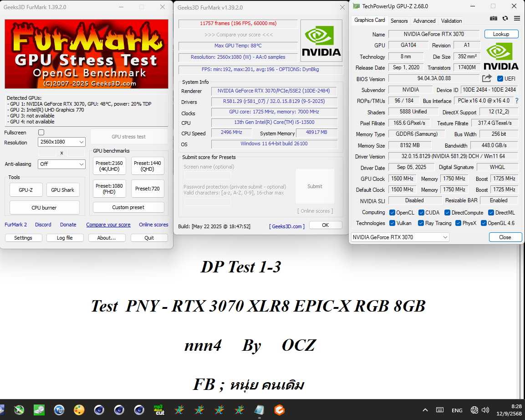Expand the Resolution 2560x1080 dropdown
This screenshot has height=420, width=525.
pos(61,142)
